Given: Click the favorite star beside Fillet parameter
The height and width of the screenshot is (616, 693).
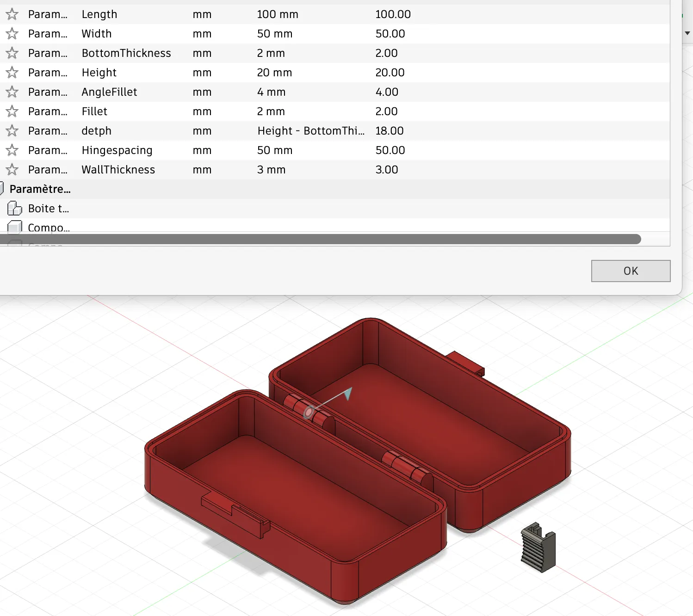Looking at the screenshot, I should tap(12, 111).
